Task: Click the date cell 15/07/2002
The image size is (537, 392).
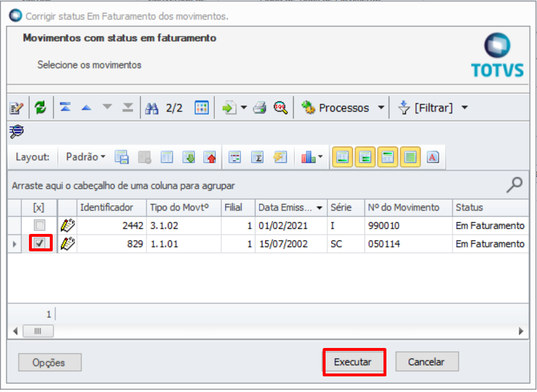Action: coord(291,244)
